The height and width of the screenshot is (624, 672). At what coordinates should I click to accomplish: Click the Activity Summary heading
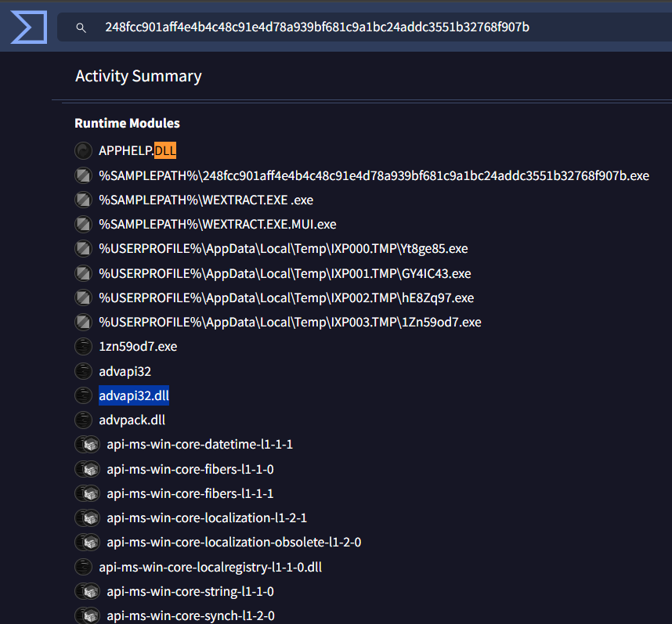click(139, 76)
